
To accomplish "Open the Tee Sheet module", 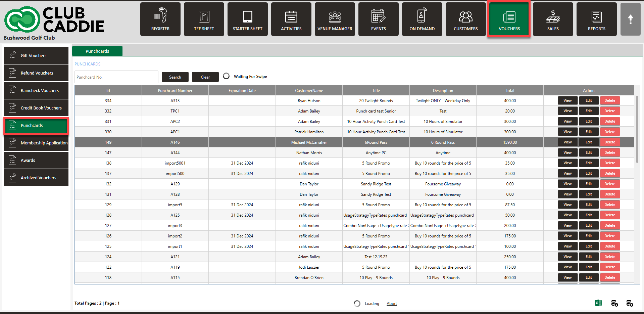I will (x=204, y=19).
